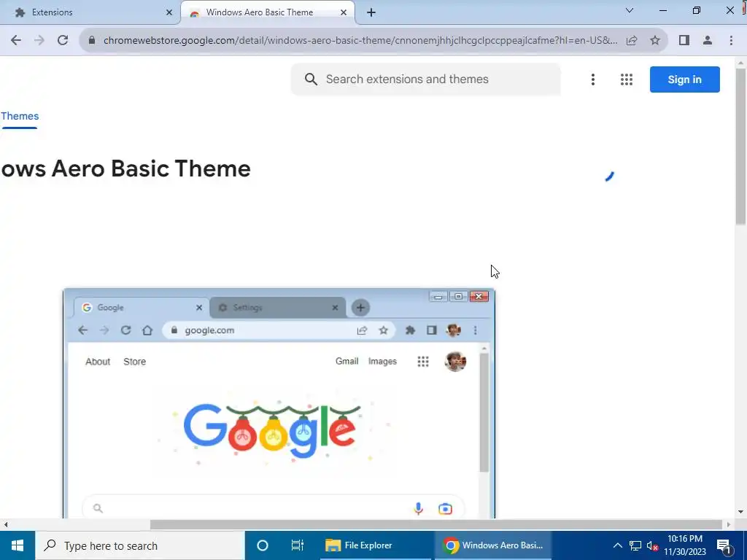The height and width of the screenshot is (560, 747).
Task: Click the theme preview screenshot
Action: 279,402
